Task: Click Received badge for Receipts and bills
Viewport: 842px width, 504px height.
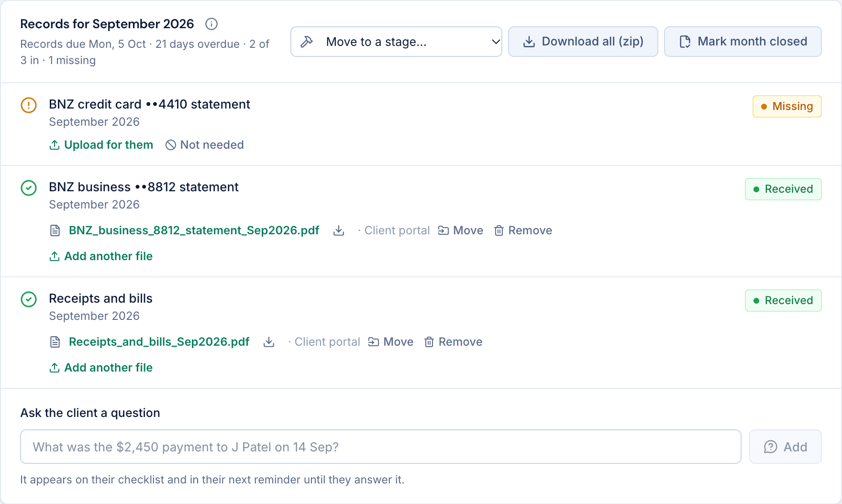Action: (783, 300)
